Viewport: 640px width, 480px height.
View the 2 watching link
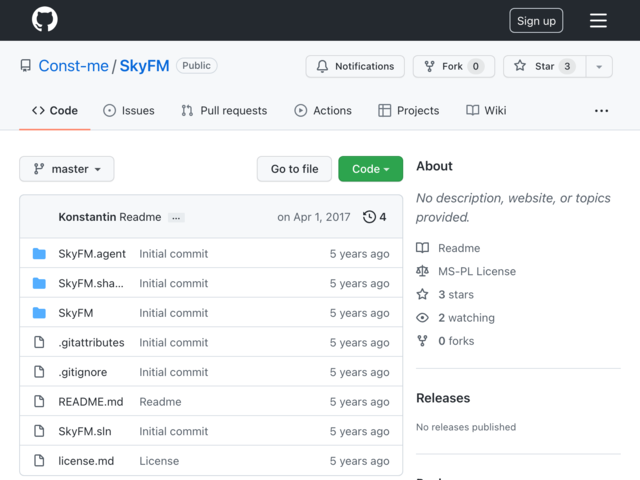click(466, 318)
